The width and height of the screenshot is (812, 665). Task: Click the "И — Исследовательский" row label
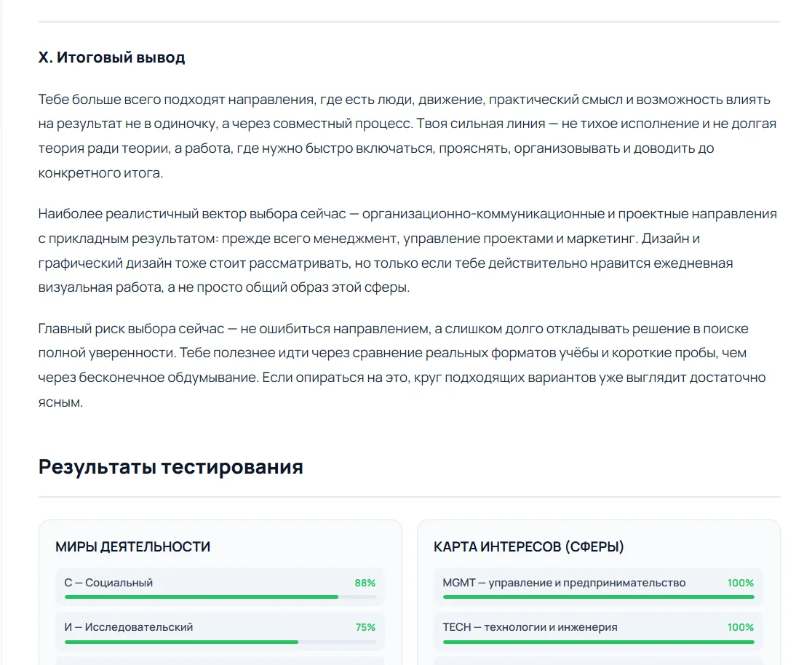[129, 627]
